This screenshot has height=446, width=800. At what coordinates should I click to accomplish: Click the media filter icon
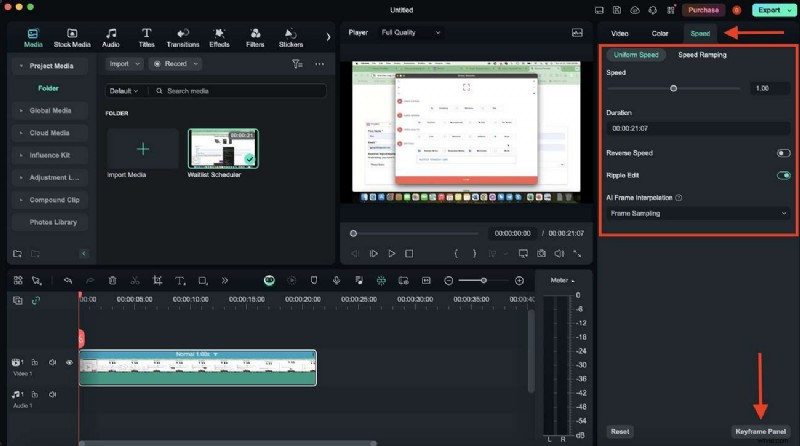(297, 64)
